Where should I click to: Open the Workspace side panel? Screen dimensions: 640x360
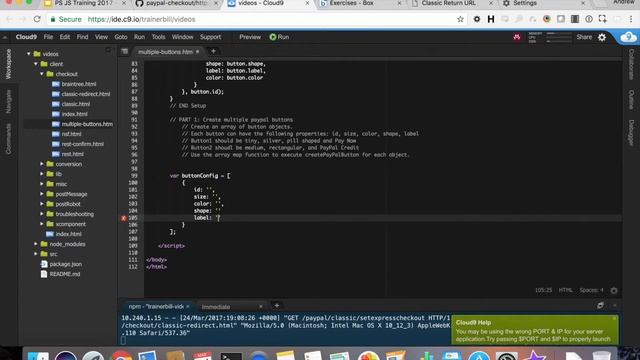coord(8,64)
